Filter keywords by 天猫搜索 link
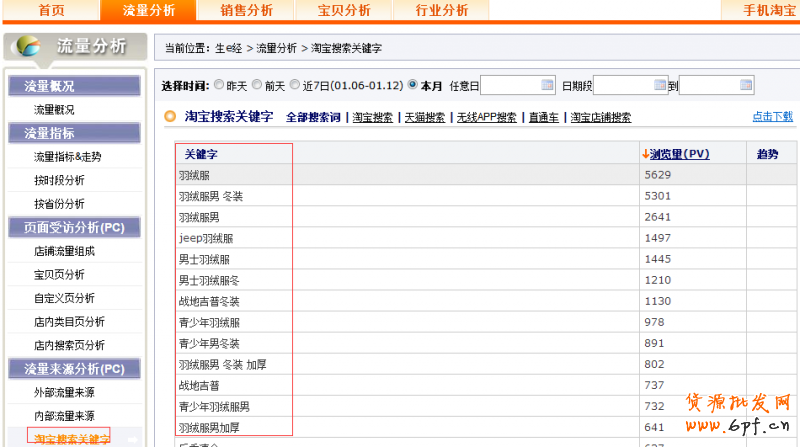This screenshot has height=447, width=800. pos(424,118)
